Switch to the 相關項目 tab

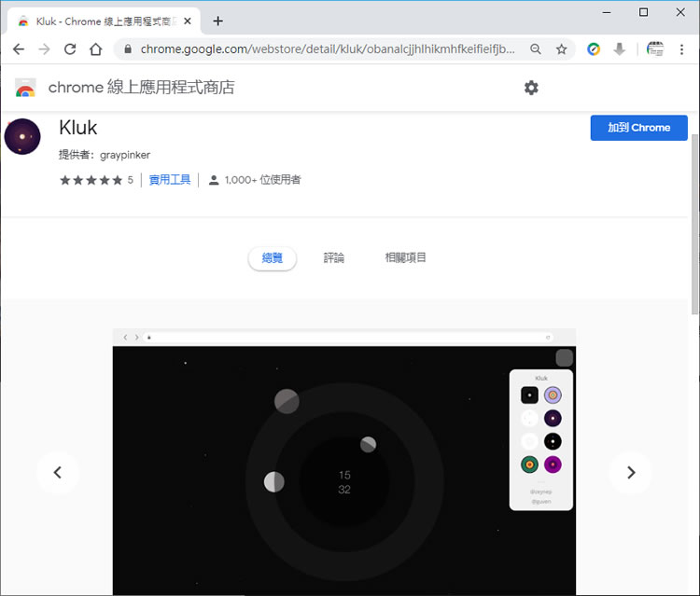[x=405, y=257]
